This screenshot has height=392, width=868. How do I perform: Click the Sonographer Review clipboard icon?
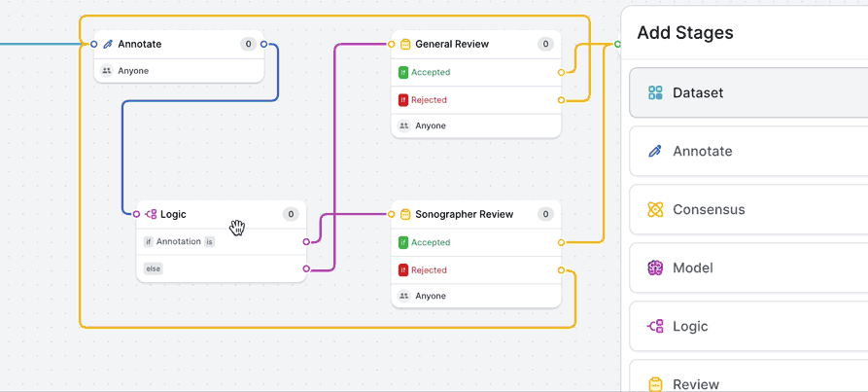tap(404, 214)
